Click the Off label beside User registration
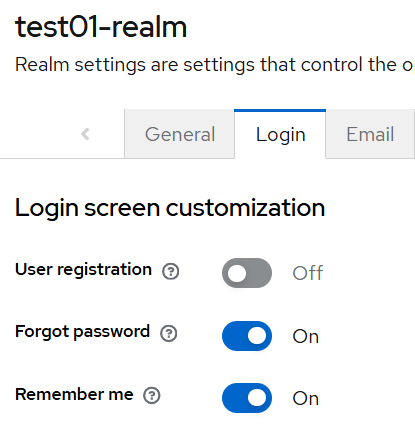 pos(308,273)
